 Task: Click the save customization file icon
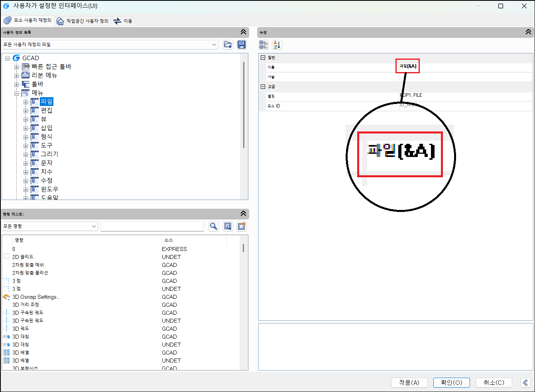coord(242,45)
